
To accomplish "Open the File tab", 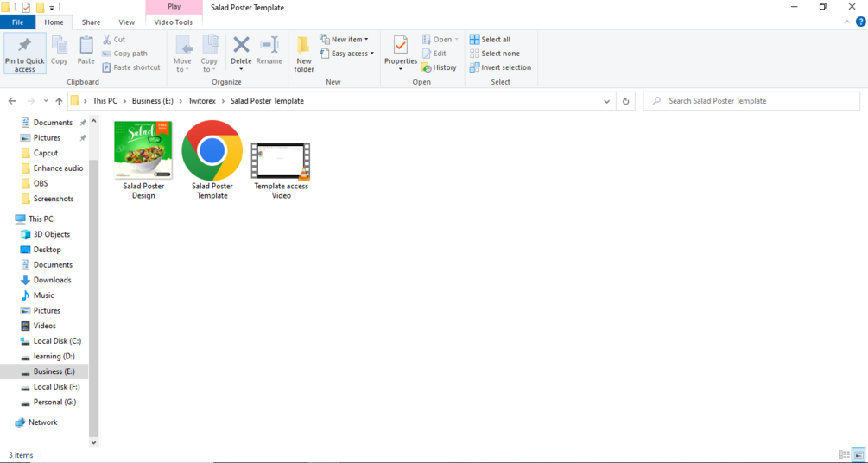I will (18, 22).
